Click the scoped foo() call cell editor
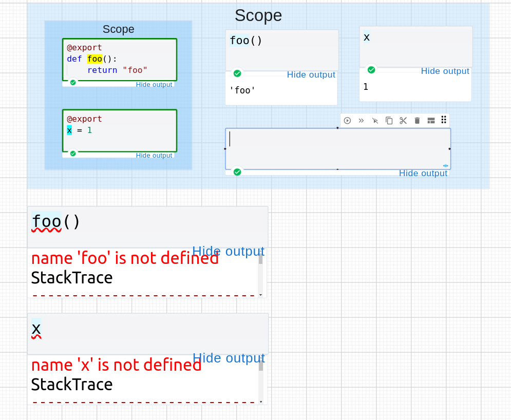Viewport: 511px width, 420px height. click(x=282, y=50)
